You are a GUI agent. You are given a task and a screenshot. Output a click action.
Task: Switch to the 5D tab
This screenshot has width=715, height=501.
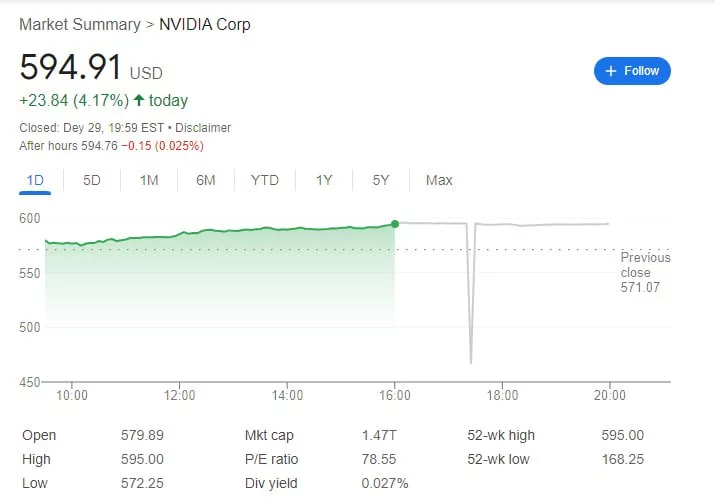92,180
